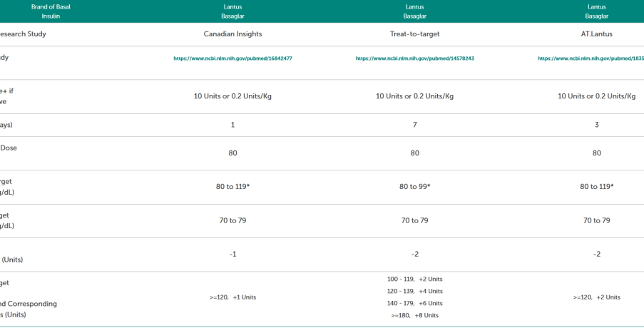Click Treat-to-target 10 Units or 0.2 Units/Kg

(x=414, y=96)
